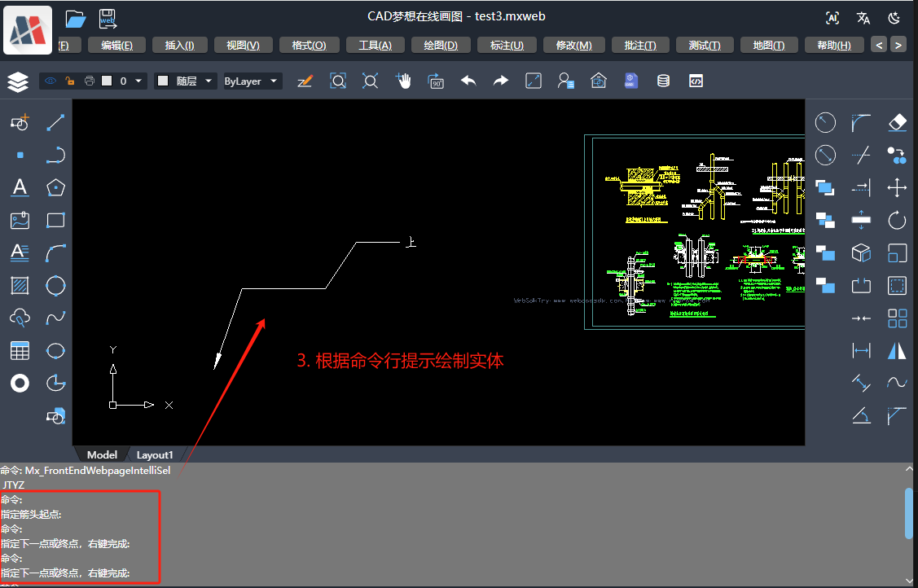
Task: Select the Eraser tool on the right panel
Action: pos(898,122)
